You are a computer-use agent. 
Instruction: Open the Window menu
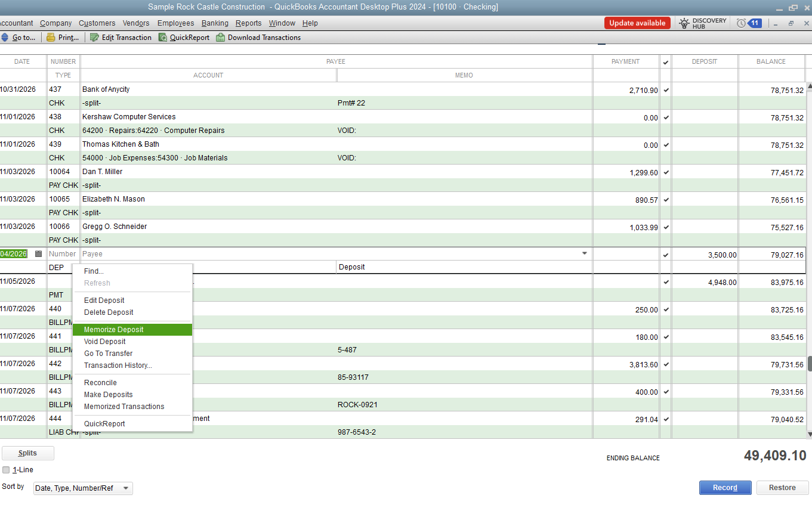[x=282, y=23]
